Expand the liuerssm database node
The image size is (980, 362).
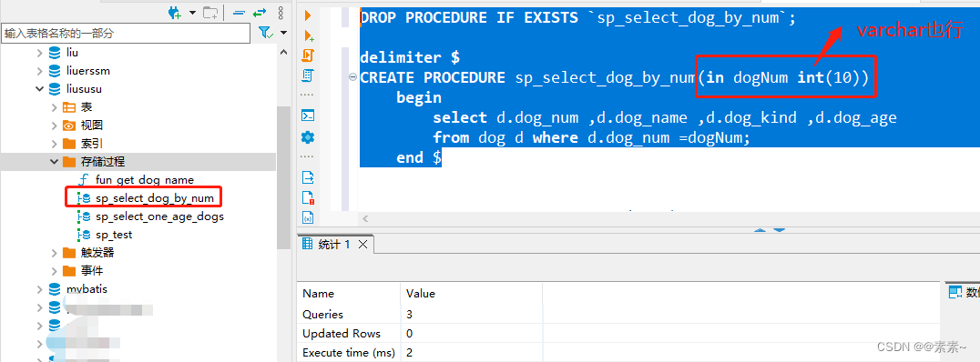(x=40, y=71)
